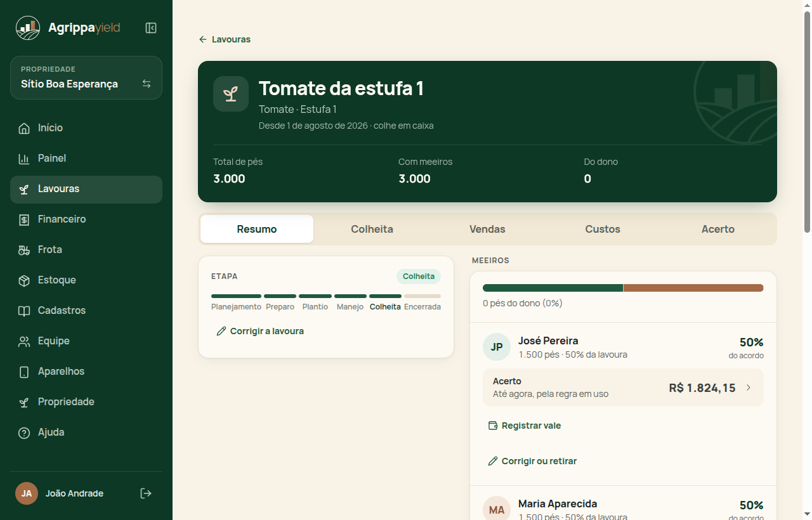The image size is (812, 520).
Task: Go to the Acerto tab
Action: click(718, 229)
